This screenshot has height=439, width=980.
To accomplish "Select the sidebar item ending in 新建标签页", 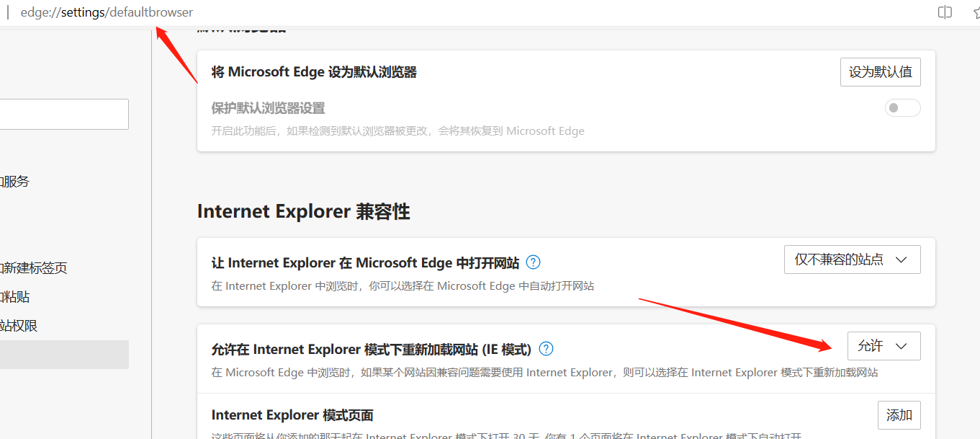I will point(34,268).
